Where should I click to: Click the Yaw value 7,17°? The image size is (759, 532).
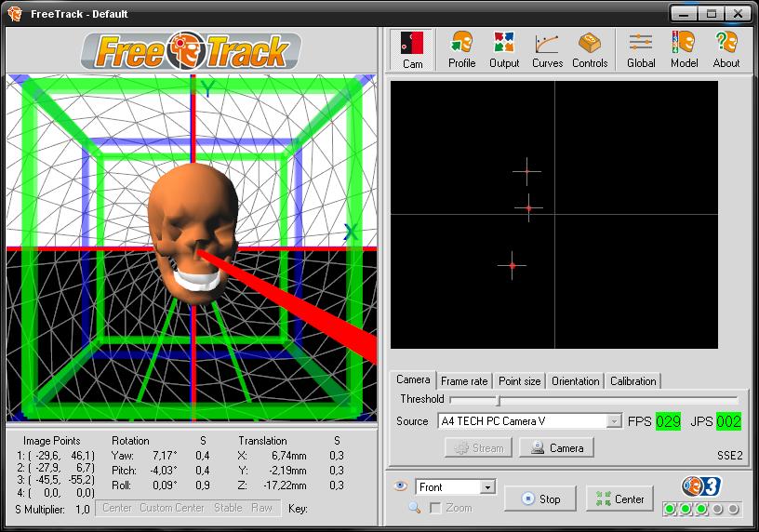pos(165,456)
